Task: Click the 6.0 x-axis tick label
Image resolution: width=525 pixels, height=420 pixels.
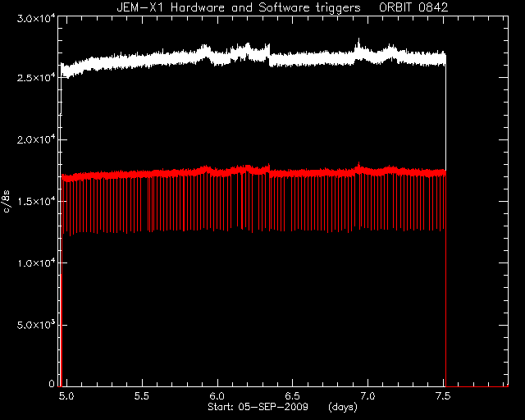Action: (x=217, y=396)
